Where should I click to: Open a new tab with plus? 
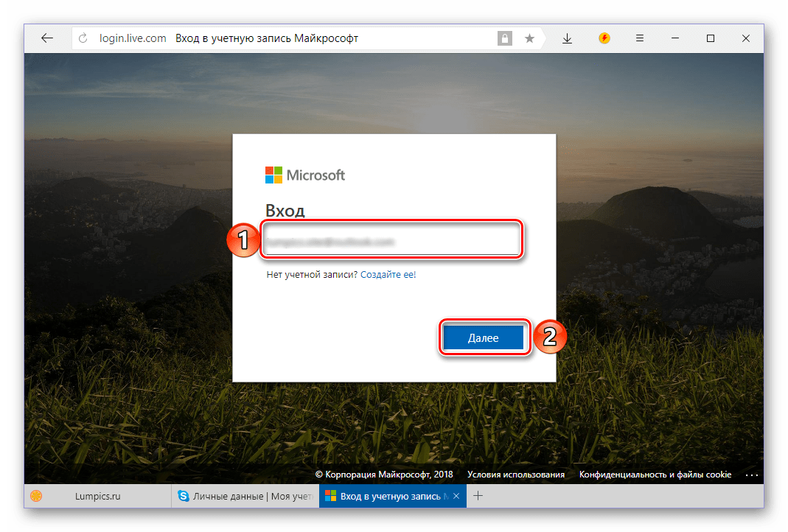click(x=478, y=496)
